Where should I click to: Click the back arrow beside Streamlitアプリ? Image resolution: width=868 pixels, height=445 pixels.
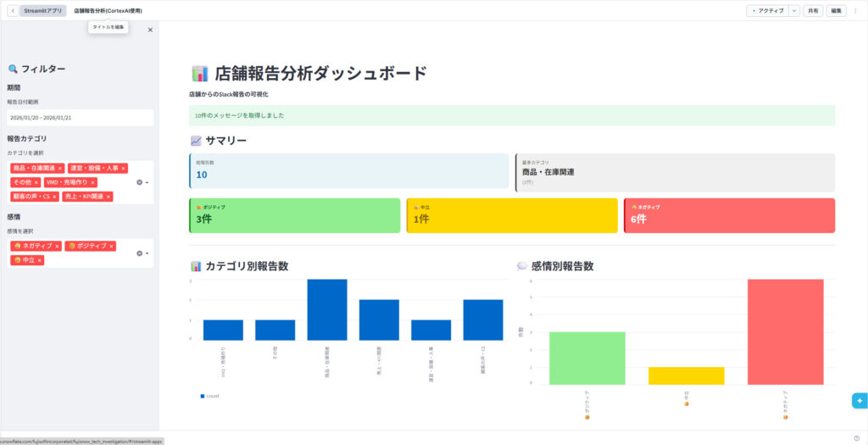(x=12, y=11)
